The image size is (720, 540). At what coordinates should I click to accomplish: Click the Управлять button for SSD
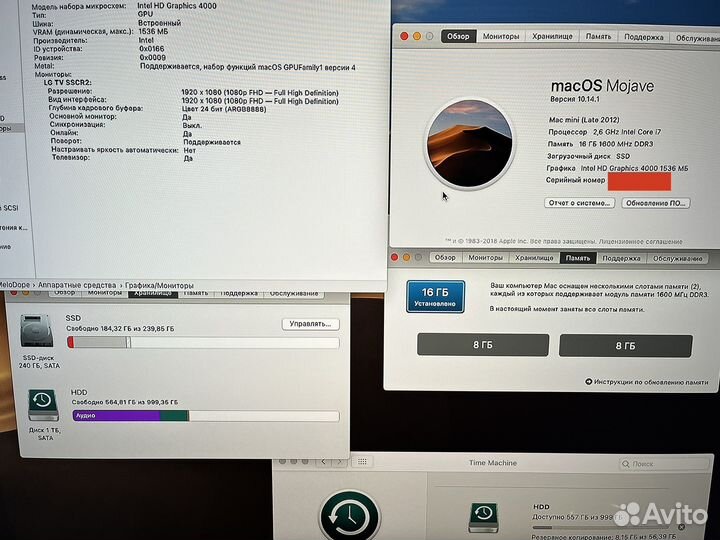(x=310, y=324)
